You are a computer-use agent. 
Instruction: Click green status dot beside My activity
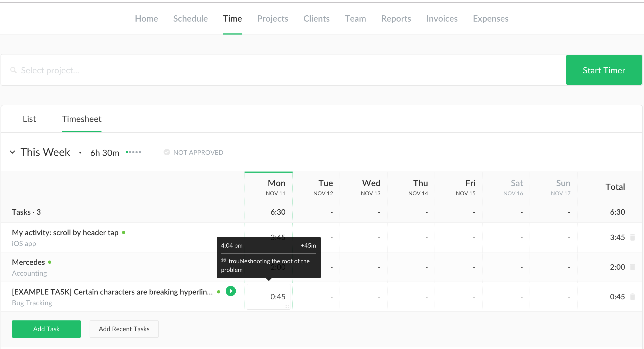pos(124,232)
